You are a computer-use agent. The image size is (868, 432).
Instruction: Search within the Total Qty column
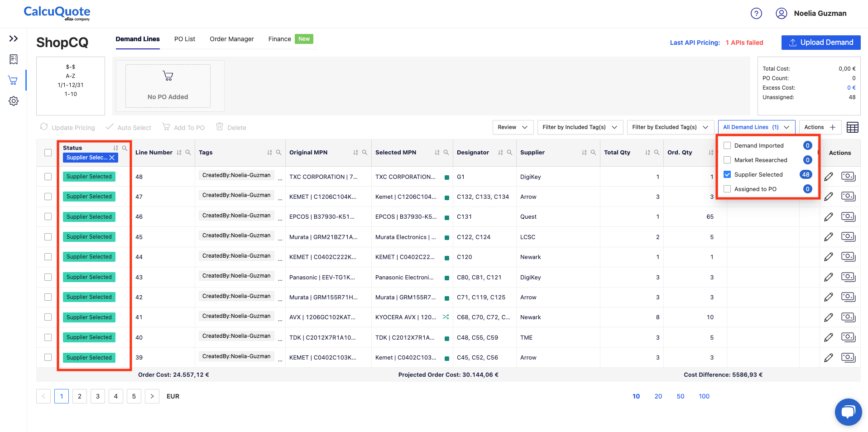[657, 153]
